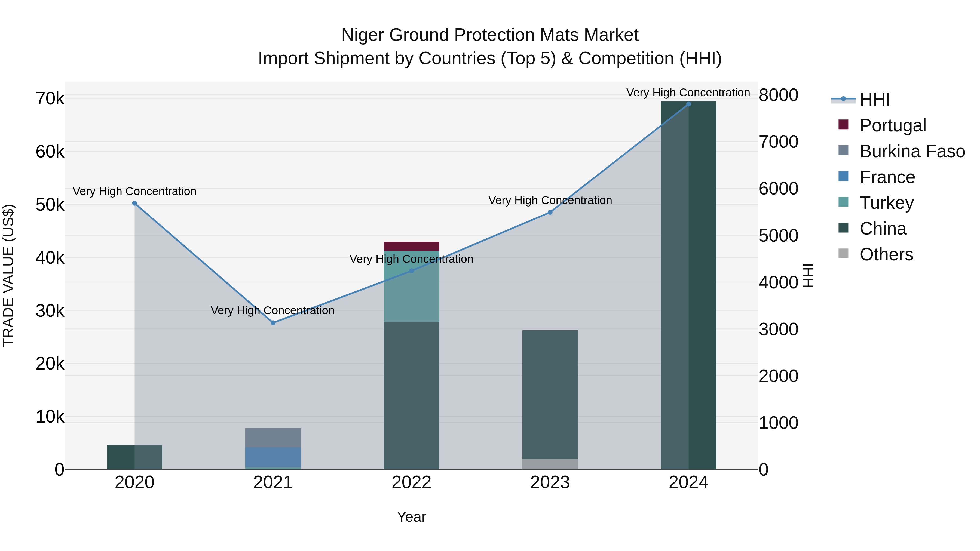Click the France segment of 2021 bar
The image size is (980, 551).
tap(273, 457)
